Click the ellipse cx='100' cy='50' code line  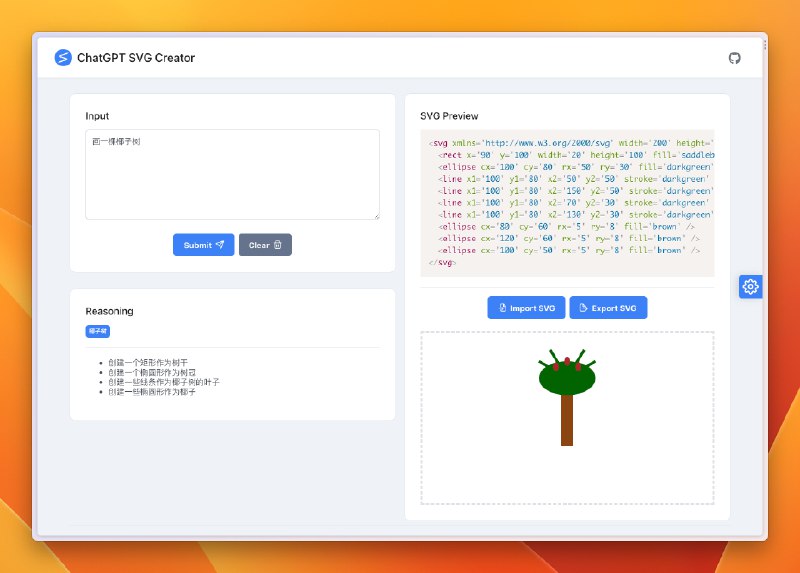point(568,250)
